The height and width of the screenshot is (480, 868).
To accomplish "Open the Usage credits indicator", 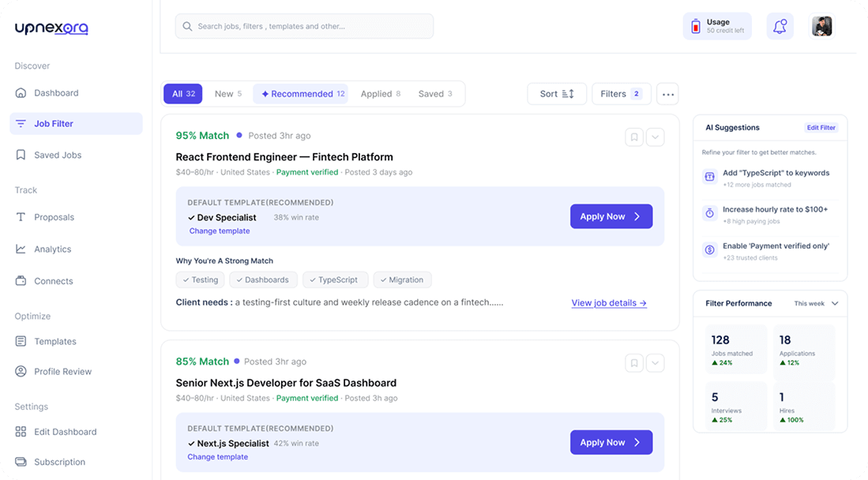I will click(717, 26).
